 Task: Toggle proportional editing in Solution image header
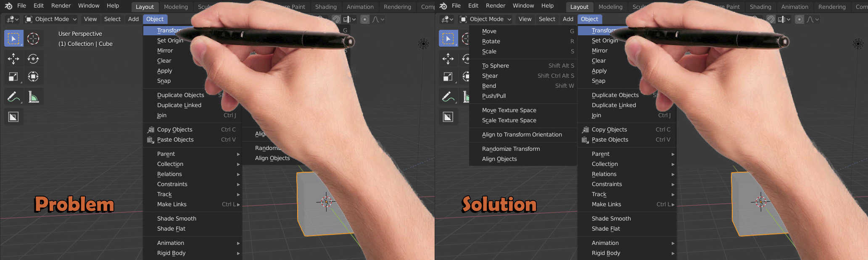tap(799, 19)
